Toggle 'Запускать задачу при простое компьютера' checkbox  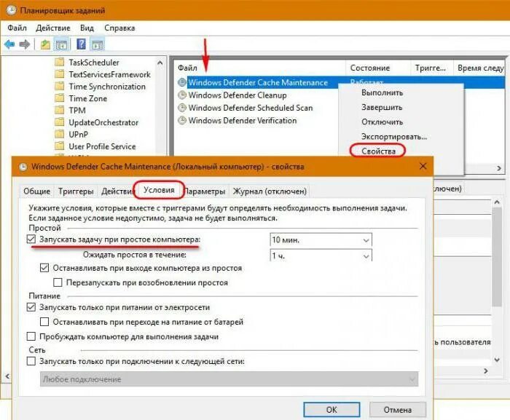click(31, 239)
